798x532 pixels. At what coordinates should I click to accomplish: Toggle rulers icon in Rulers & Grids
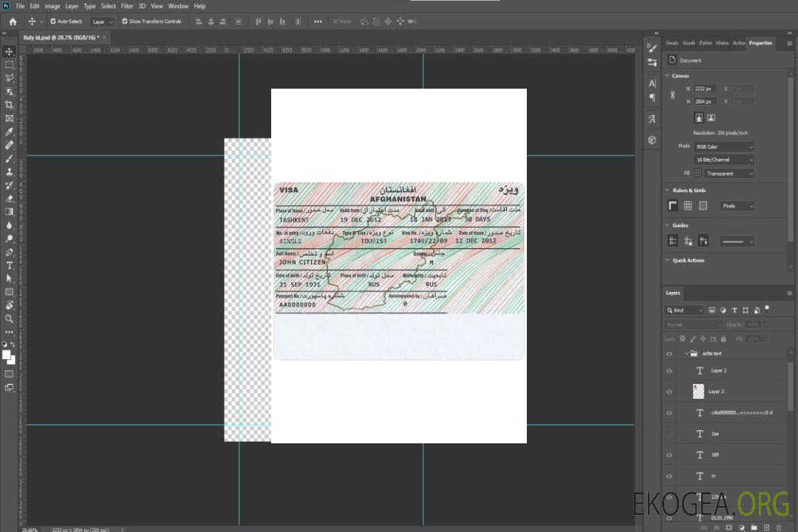pos(672,206)
